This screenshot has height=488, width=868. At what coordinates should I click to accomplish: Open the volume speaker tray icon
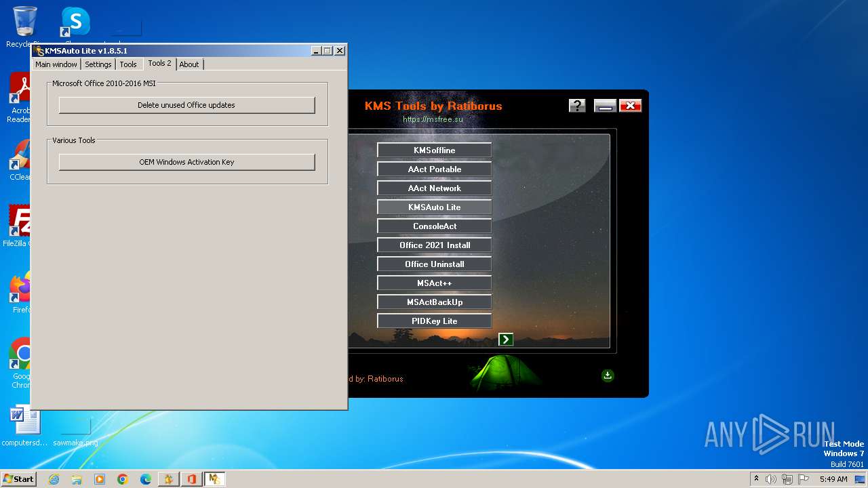771,479
